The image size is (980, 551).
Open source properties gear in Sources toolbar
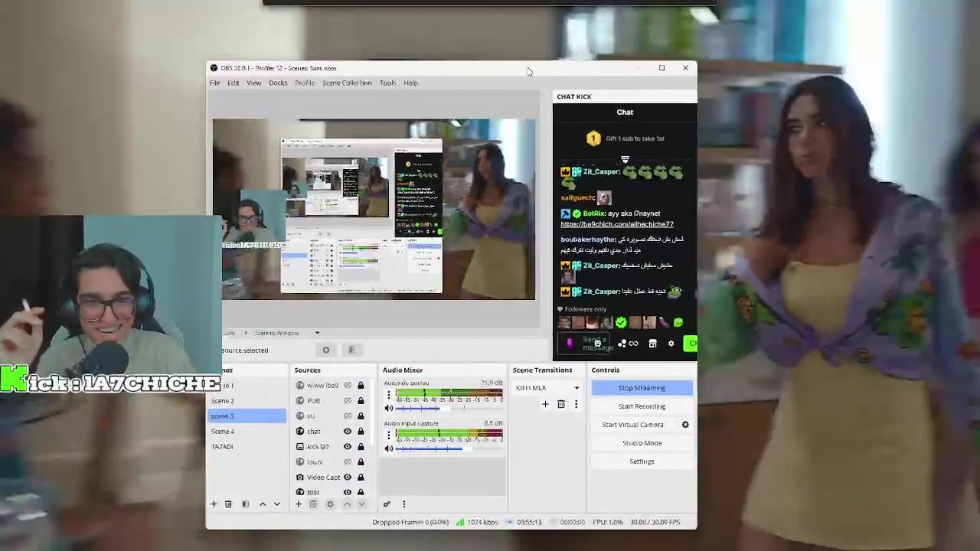click(x=330, y=504)
